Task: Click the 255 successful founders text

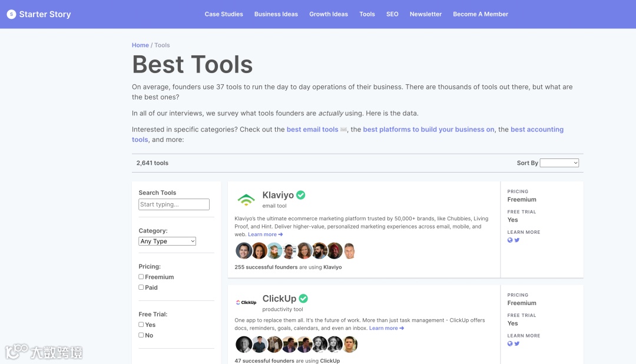Action: tap(266, 267)
